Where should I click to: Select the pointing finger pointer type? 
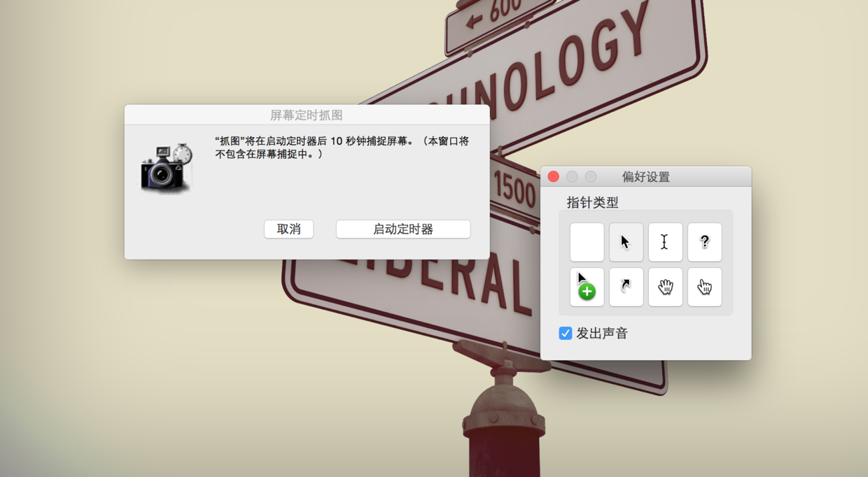coord(704,287)
